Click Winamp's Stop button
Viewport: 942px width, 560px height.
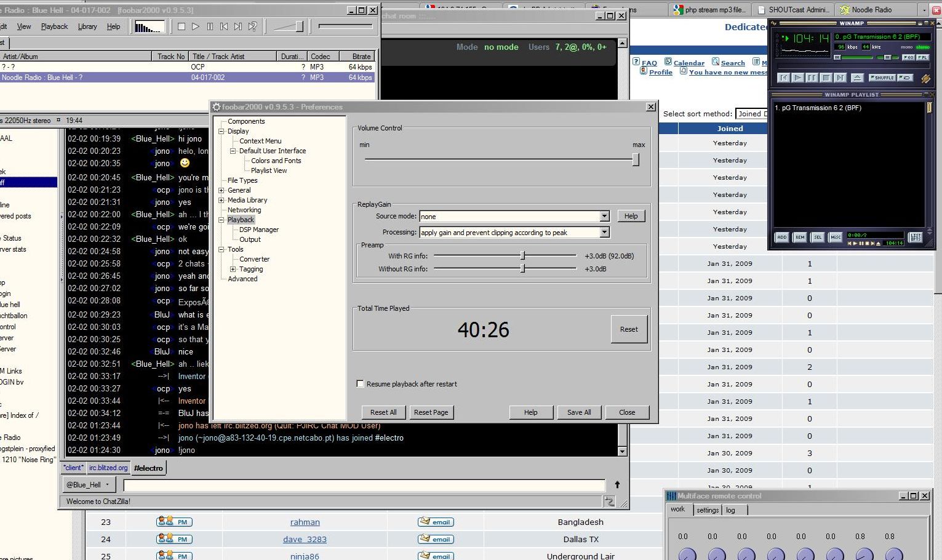pos(826,78)
